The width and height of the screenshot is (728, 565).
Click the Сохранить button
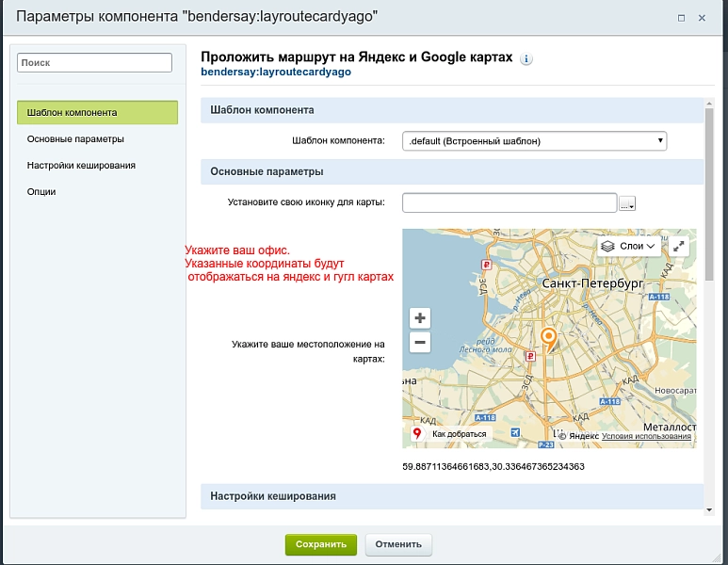321,544
